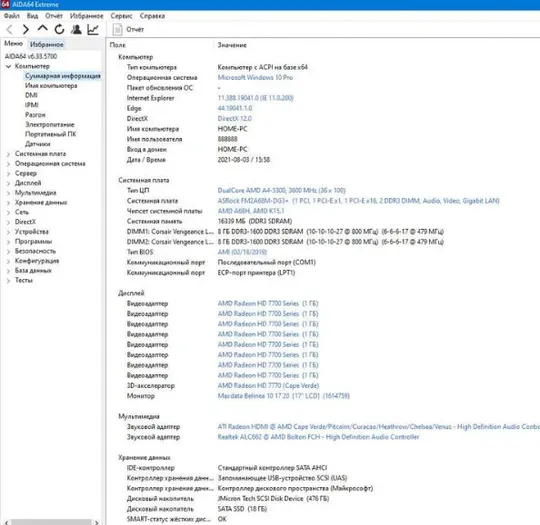Screen dimensions: 540x525
Task: Click the Значение column header
Action: pos(232,45)
